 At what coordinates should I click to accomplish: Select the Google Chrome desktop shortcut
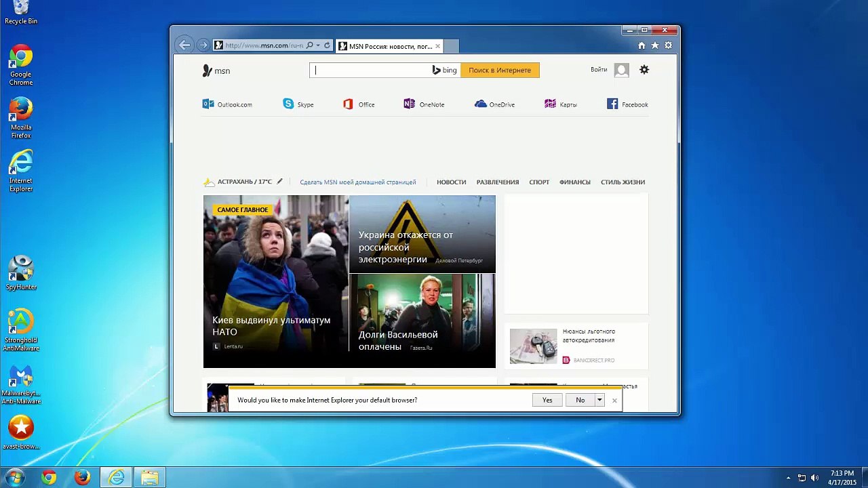pos(21,66)
